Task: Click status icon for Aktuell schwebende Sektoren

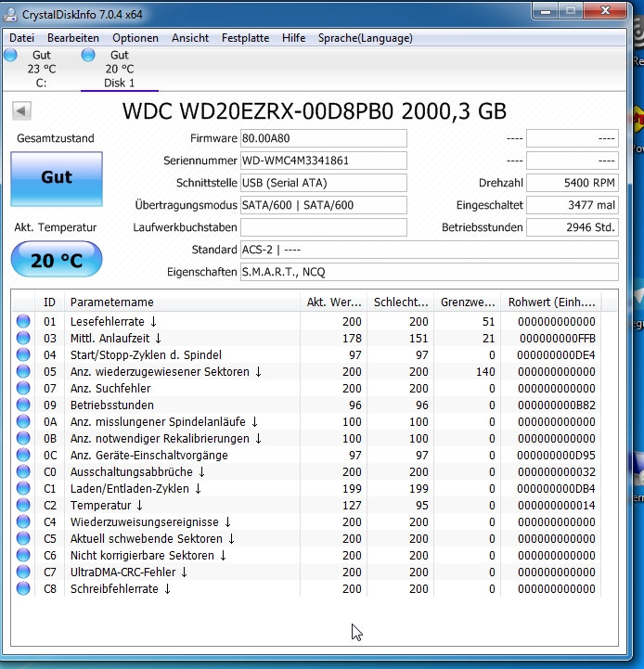Action: coord(23,538)
